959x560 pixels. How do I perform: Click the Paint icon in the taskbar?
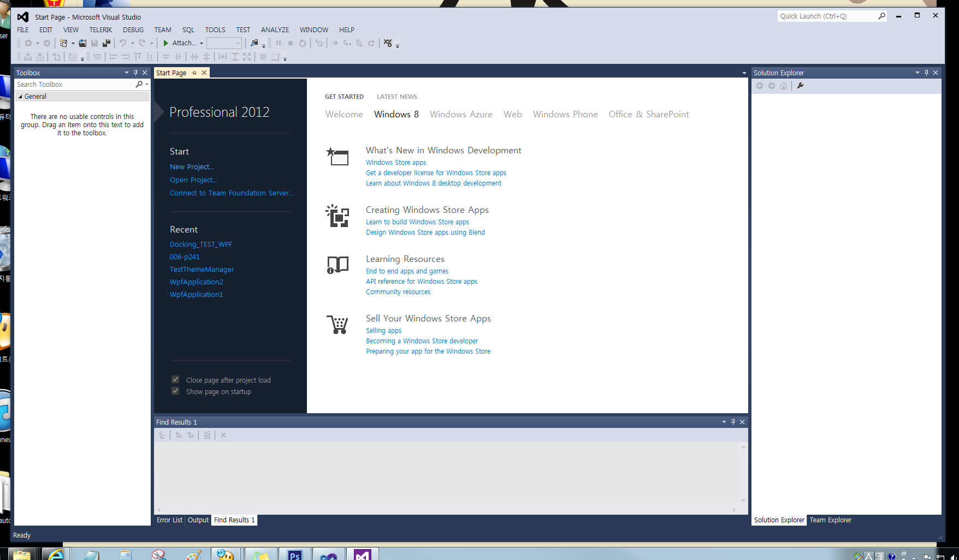193,555
